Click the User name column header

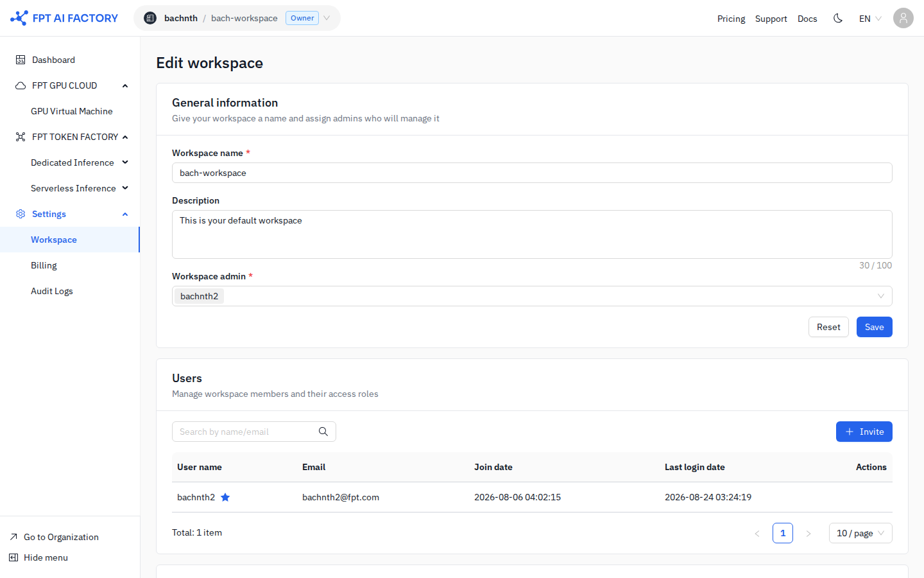click(200, 467)
